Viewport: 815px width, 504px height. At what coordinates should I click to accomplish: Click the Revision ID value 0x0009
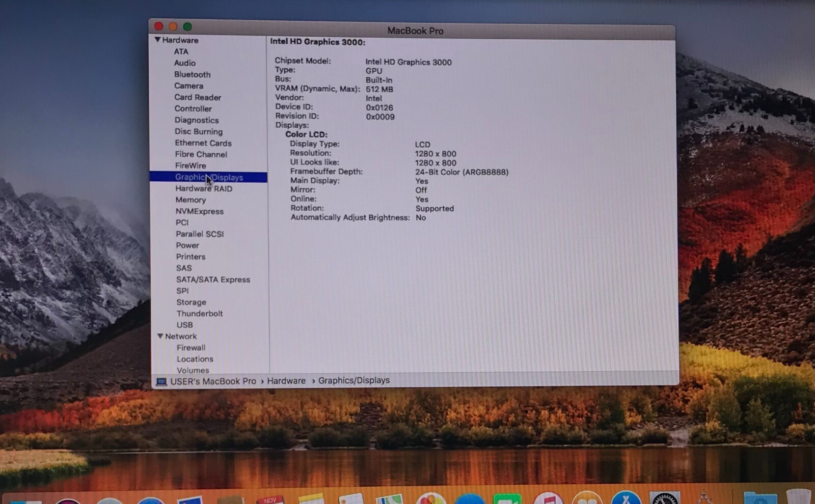(x=380, y=117)
